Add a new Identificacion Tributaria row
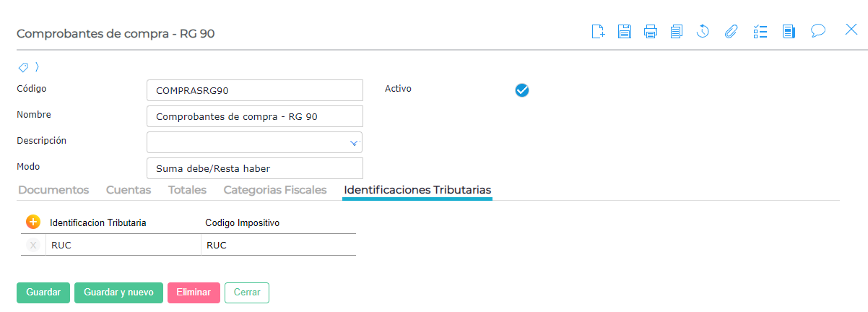The width and height of the screenshot is (868, 312). click(x=32, y=222)
